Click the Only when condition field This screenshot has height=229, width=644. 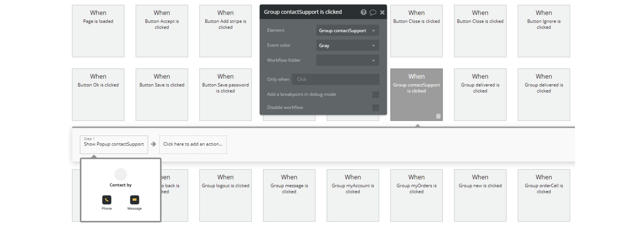coord(335,79)
